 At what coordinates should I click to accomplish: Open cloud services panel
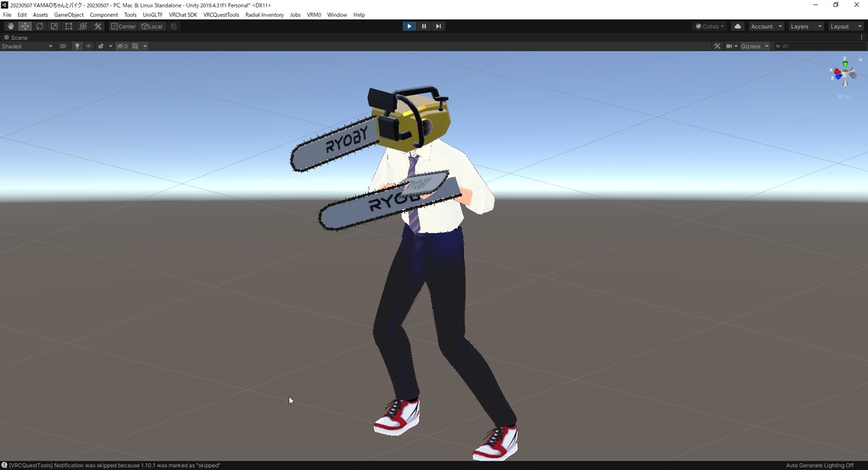click(x=737, y=26)
